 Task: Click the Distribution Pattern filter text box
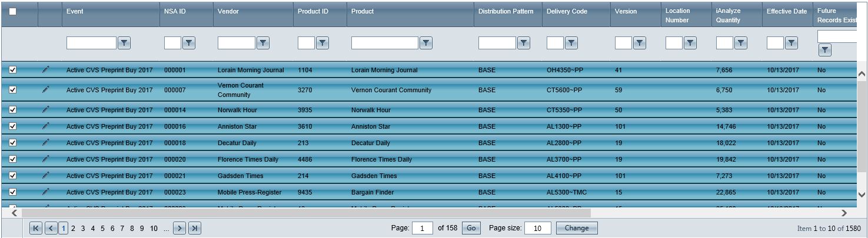pos(497,43)
